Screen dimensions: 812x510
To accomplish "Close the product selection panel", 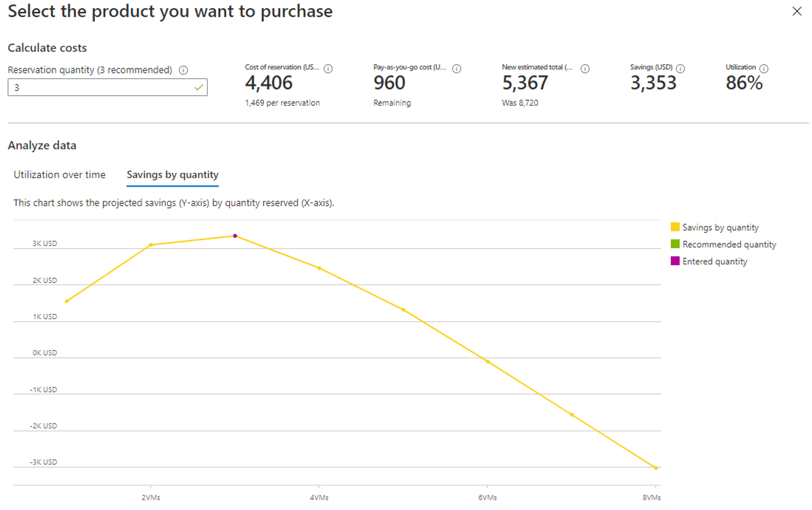I will (x=797, y=11).
